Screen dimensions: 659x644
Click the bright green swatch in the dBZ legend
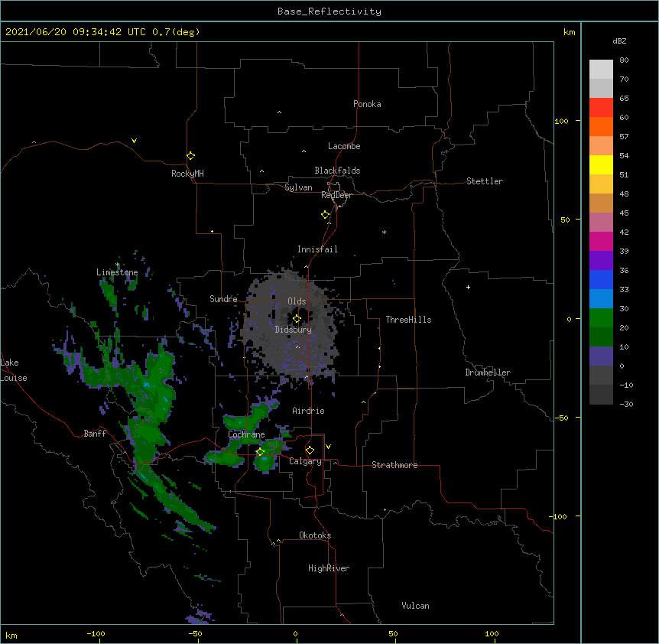[601, 318]
